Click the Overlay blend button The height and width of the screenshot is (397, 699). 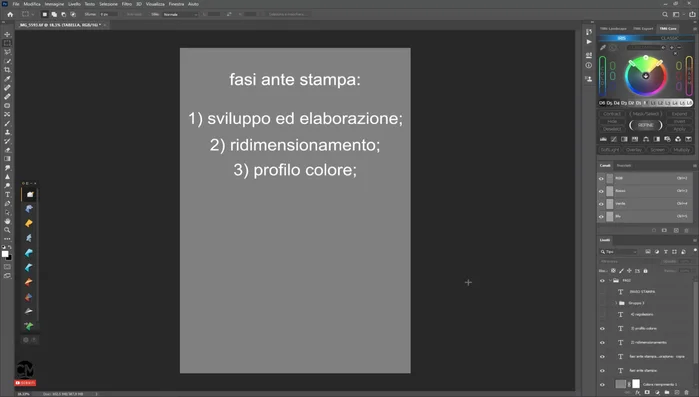pyautogui.click(x=633, y=150)
